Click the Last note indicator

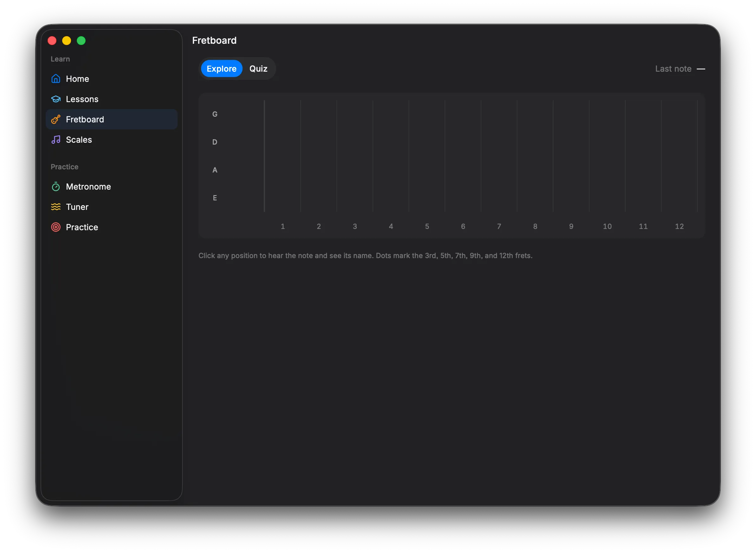680,69
